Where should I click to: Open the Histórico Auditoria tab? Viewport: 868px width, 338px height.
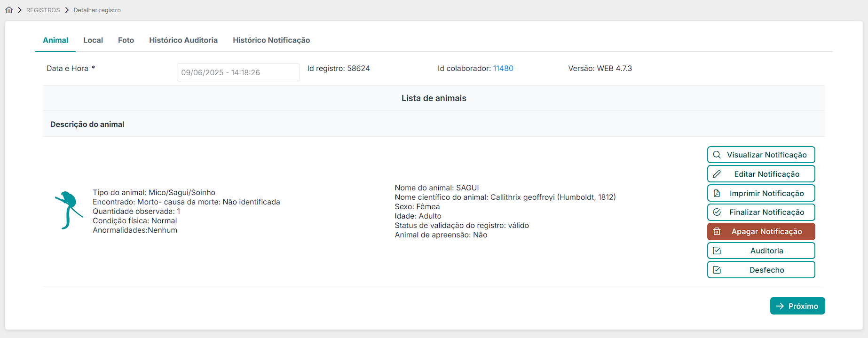[183, 40]
